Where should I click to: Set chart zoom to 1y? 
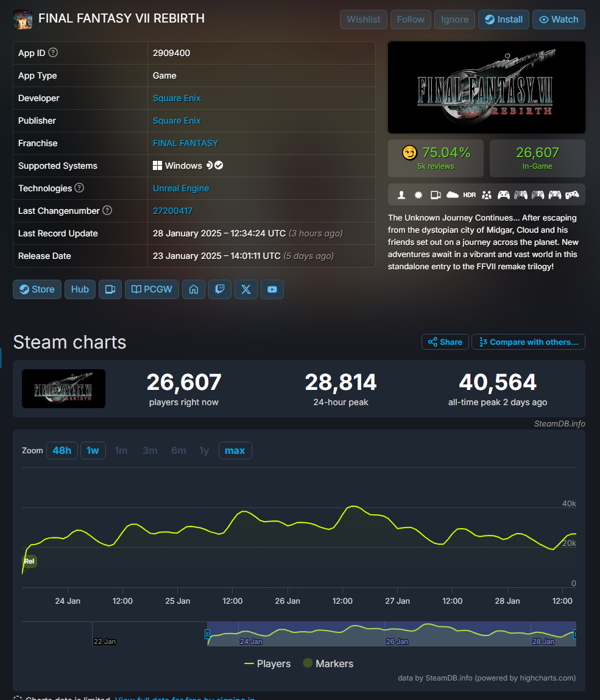pos(204,450)
